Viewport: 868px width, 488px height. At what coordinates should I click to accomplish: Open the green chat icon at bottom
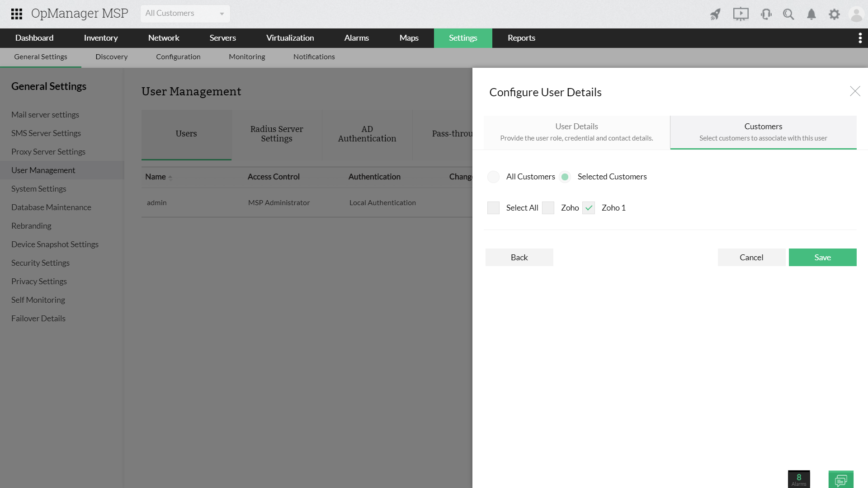pyautogui.click(x=841, y=479)
